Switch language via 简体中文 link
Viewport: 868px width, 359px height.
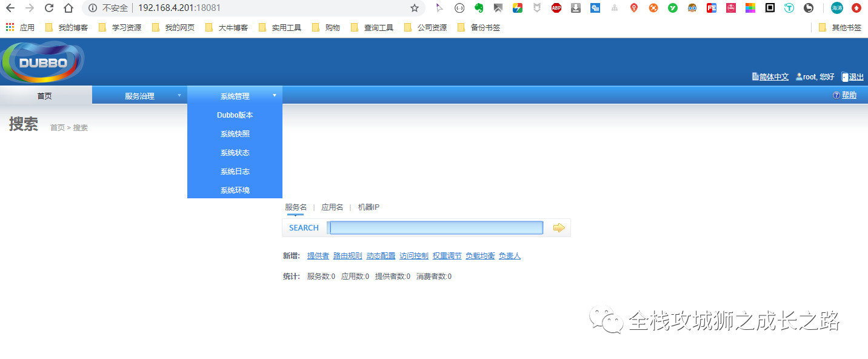(774, 77)
